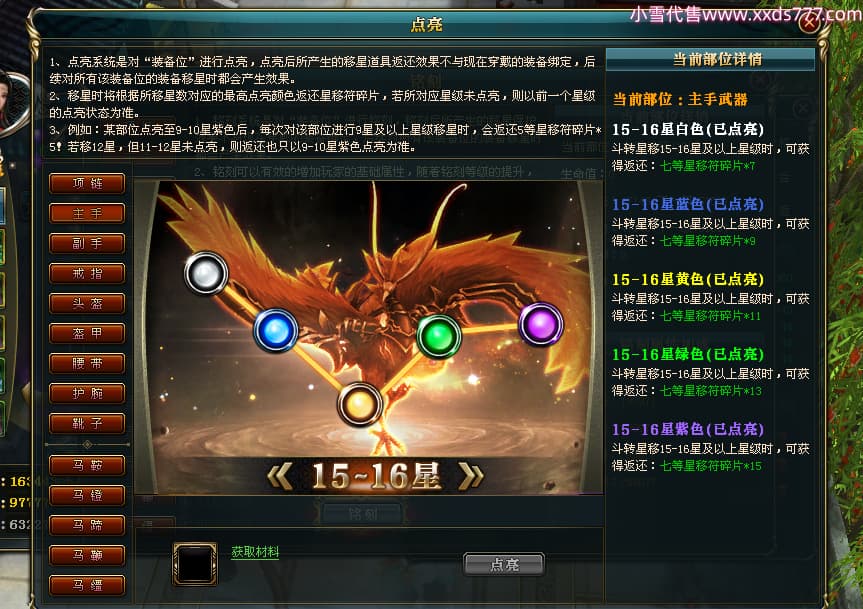The image size is (863, 609).
Task: Click the 点亮 button
Action: pos(504,564)
